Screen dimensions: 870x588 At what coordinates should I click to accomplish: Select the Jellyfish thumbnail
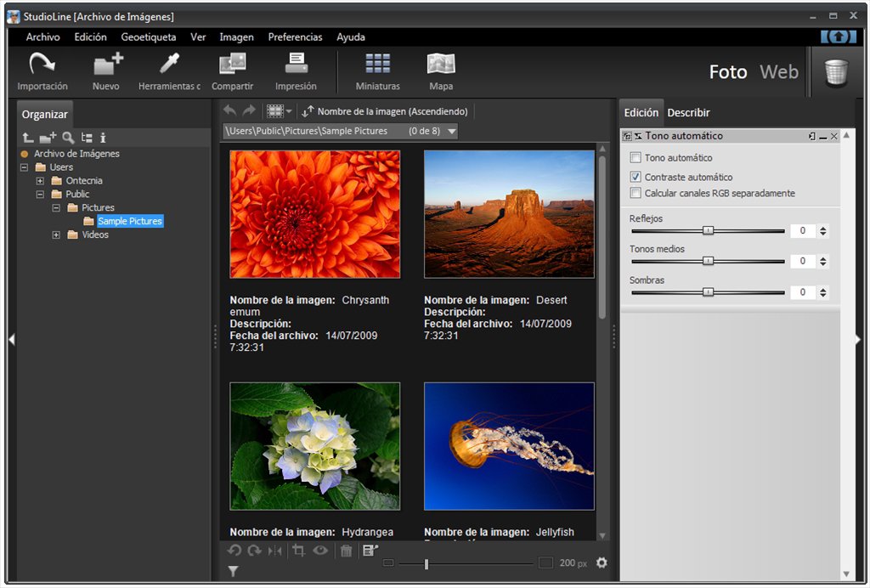pos(509,446)
